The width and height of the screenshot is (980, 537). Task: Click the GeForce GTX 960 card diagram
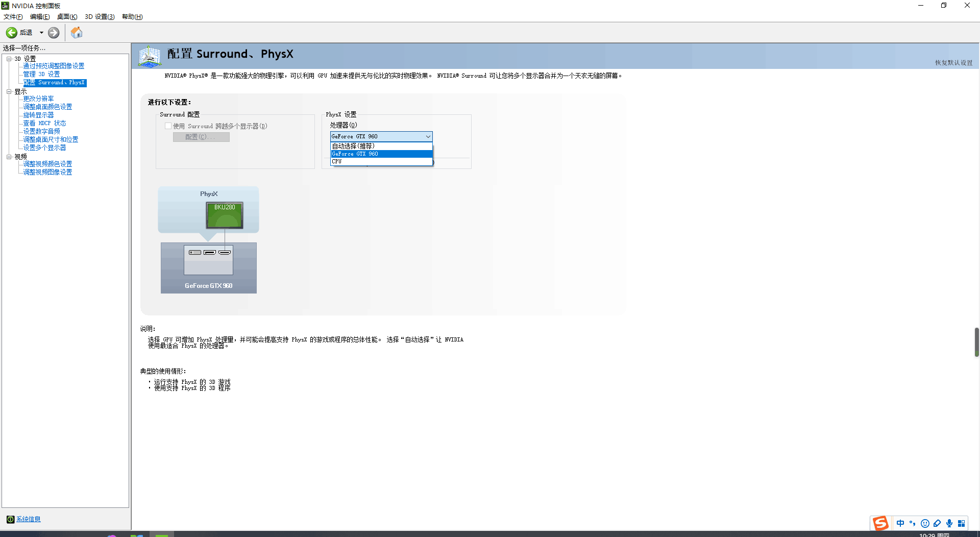pyautogui.click(x=209, y=268)
